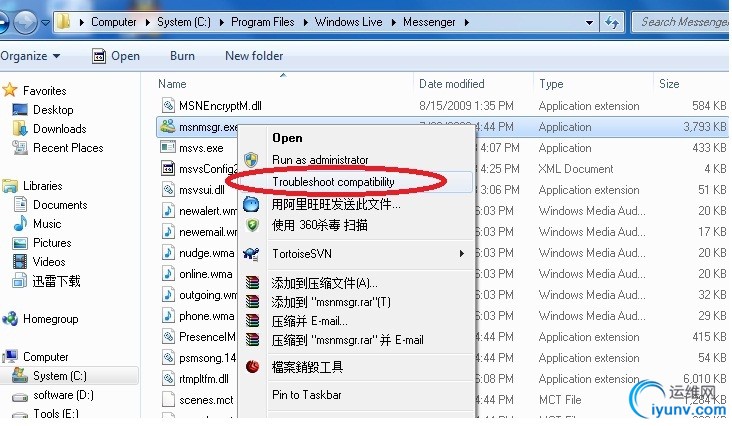Open the TortoiseSVN submenu
This screenshot has width=732, height=426.
coord(369,254)
